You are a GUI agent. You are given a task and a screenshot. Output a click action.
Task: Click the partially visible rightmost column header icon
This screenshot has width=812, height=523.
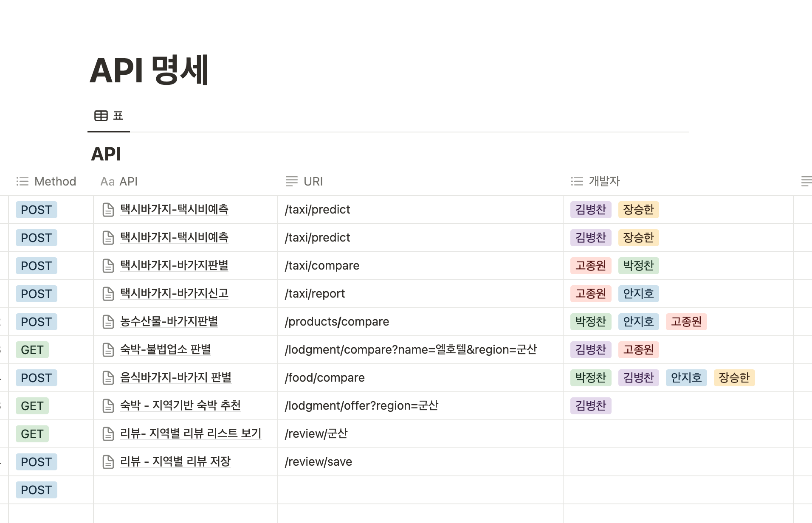point(806,181)
